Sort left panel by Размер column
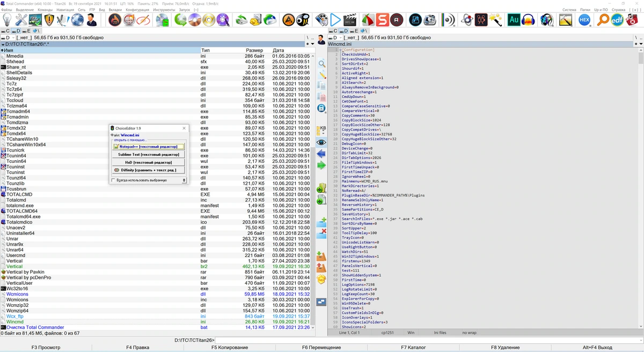The width and height of the screenshot is (644, 352). pos(254,50)
